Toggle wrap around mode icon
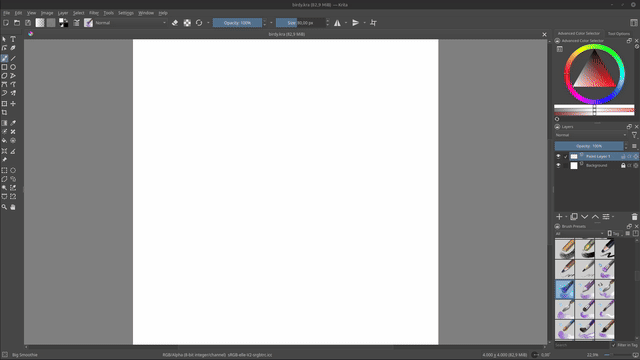Image resolution: width=640 pixels, height=360 pixels. click(x=373, y=23)
